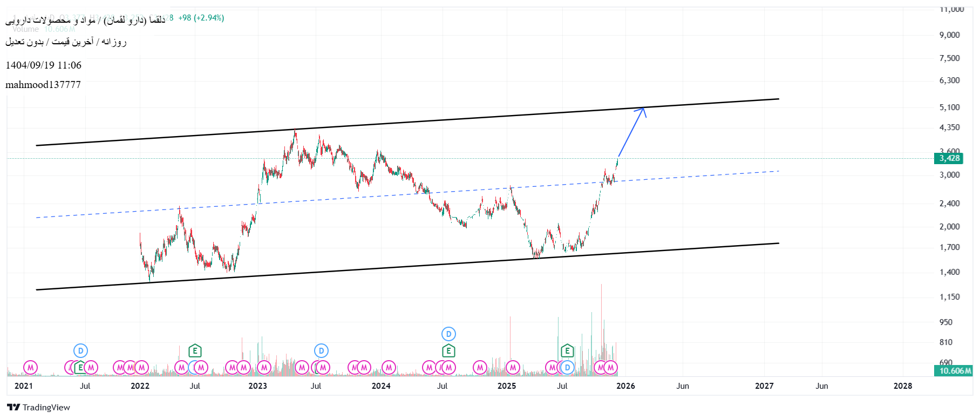Click the TradingView logo at bottom left

pos(38,407)
